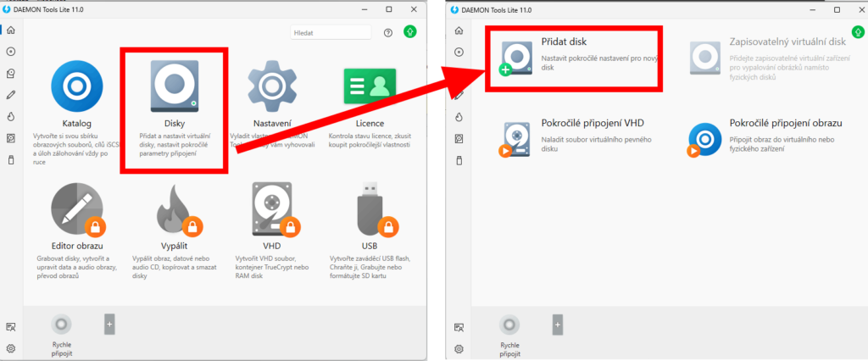Select Zapisovatelný virtuální disk option
Image resolution: width=868 pixels, height=361 pixels.
(x=771, y=58)
